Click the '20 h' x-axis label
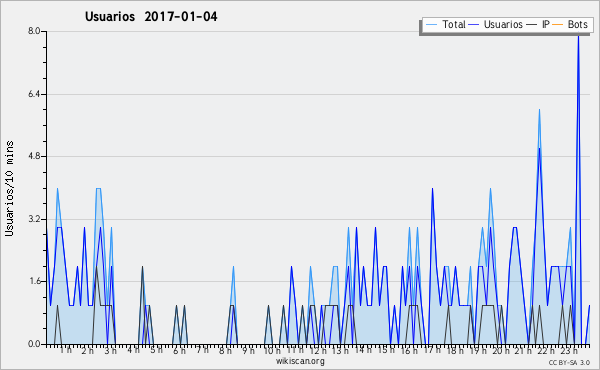This screenshot has height=370, width=600. 501,350
